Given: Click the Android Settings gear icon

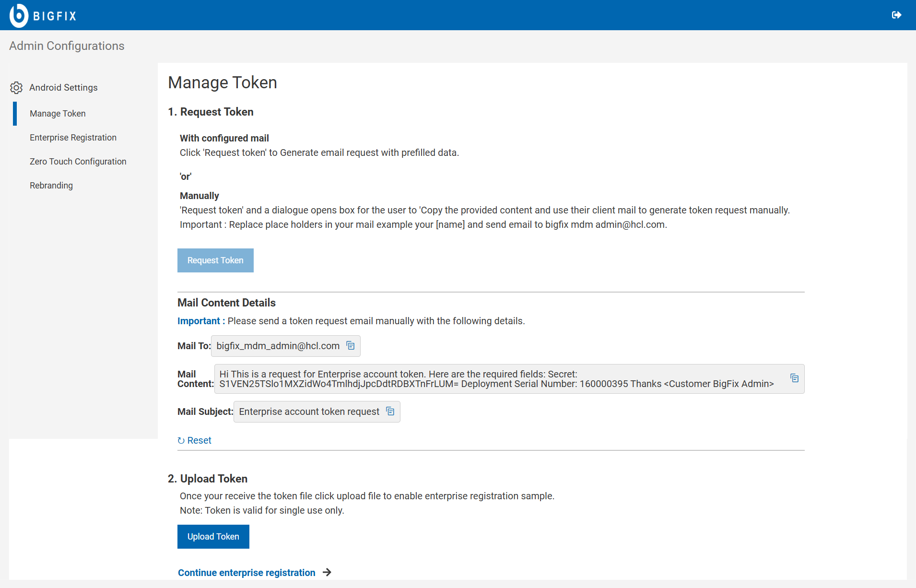Looking at the screenshot, I should (x=16, y=88).
